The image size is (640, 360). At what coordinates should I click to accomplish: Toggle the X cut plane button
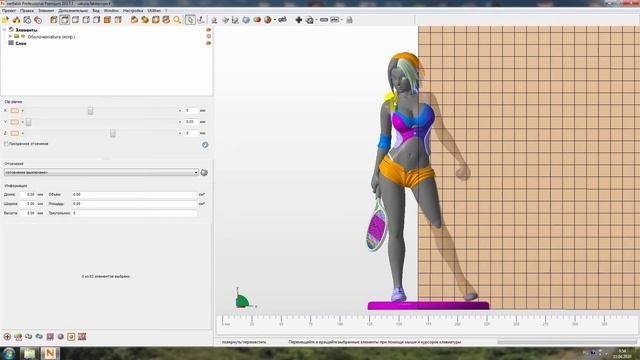click(15, 111)
